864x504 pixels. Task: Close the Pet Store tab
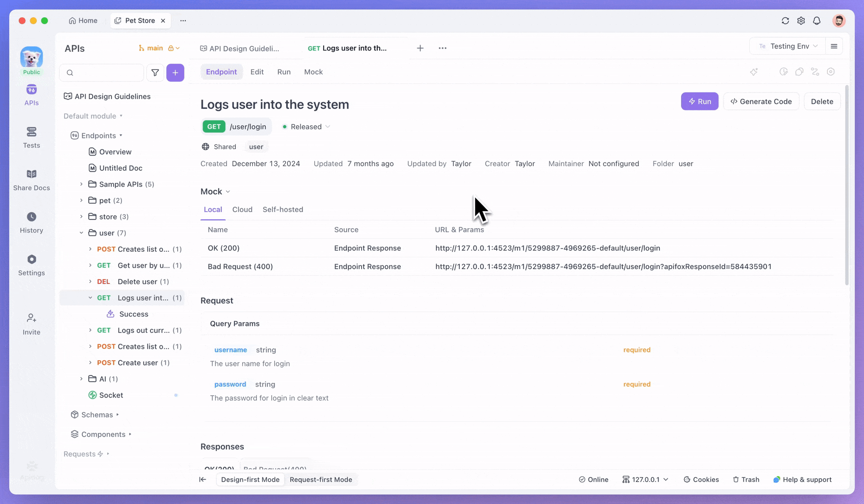pyautogui.click(x=163, y=21)
